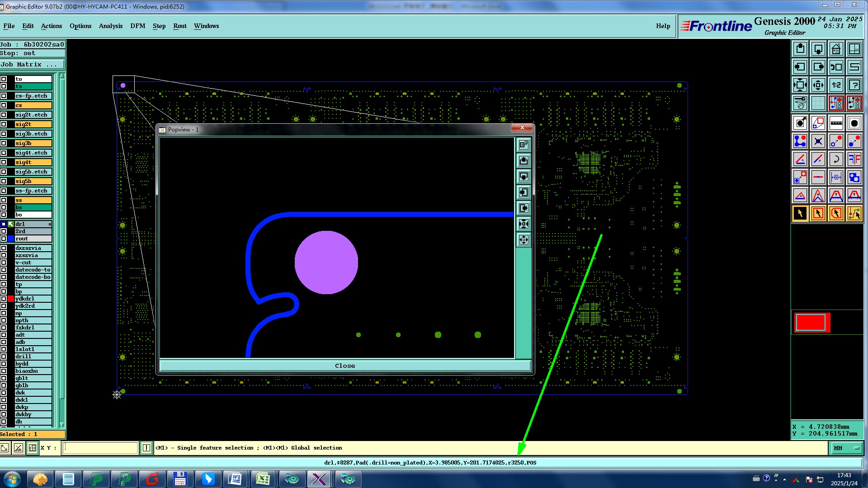Click the X Y coordinate input field
868x488 pixels.
pos(100,448)
